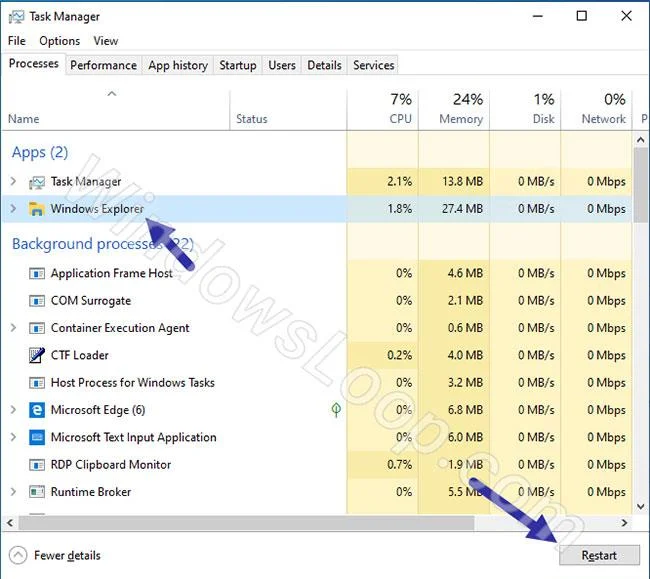Expand the Microsoft Edge (6) row
650x579 pixels.
click(13, 410)
